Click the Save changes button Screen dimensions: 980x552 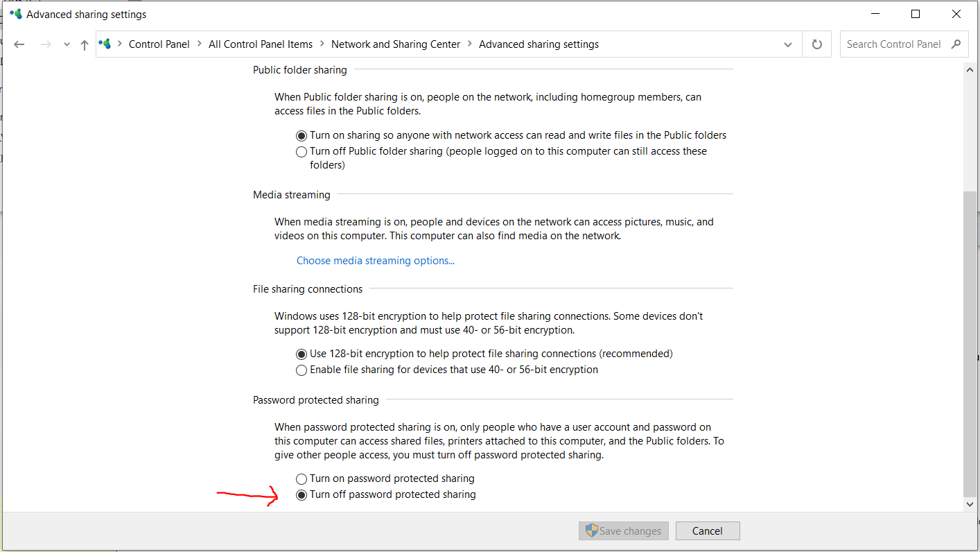(x=624, y=531)
